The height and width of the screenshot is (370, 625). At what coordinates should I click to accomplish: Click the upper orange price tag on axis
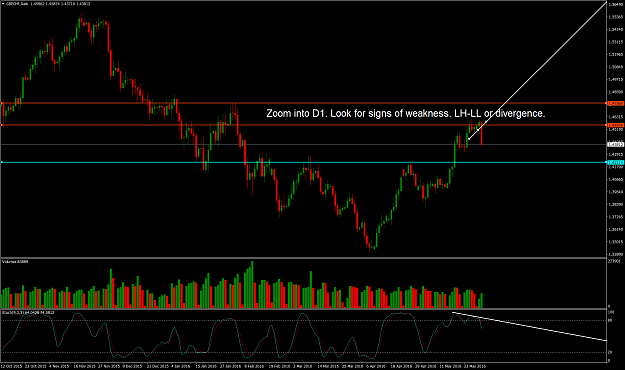coord(615,103)
